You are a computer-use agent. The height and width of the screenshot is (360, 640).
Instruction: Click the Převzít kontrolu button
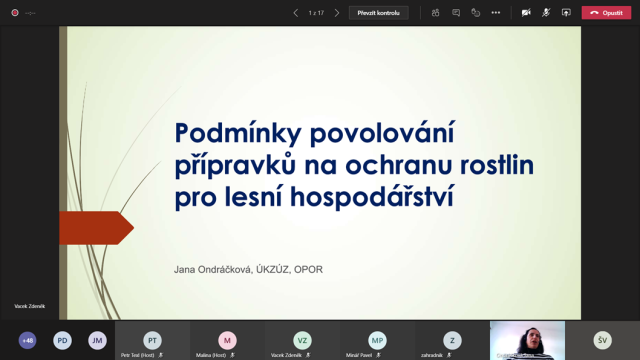[x=378, y=13]
